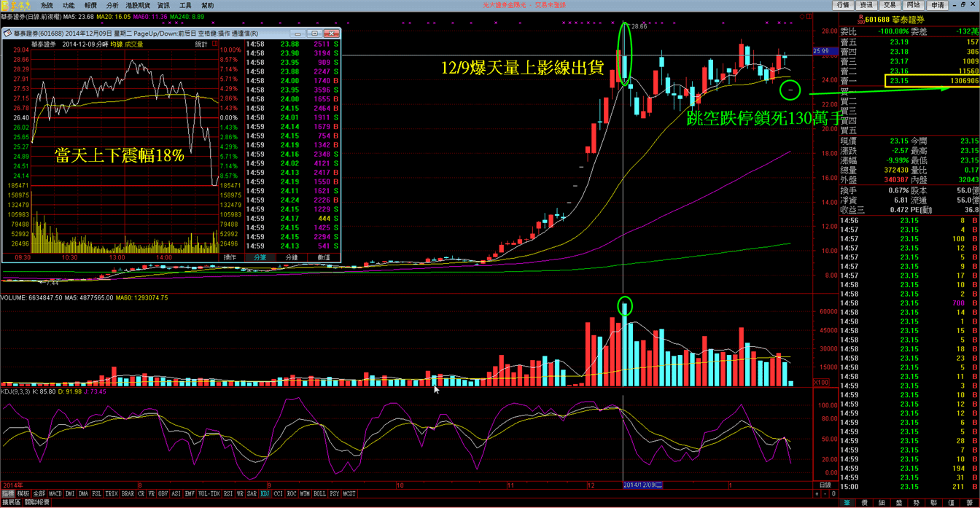Click the 日線 period label below the price axis
This screenshot has width=980, height=508.
click(825, 485)
